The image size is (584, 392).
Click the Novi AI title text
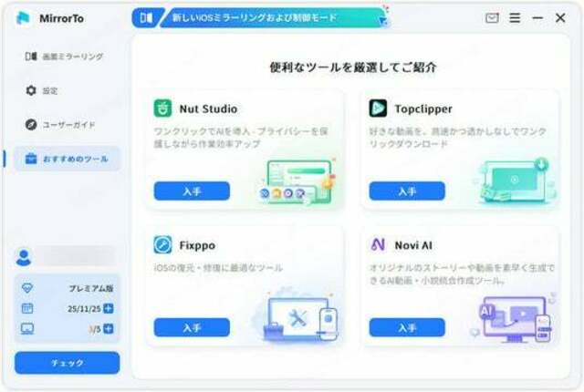[413, 245]
